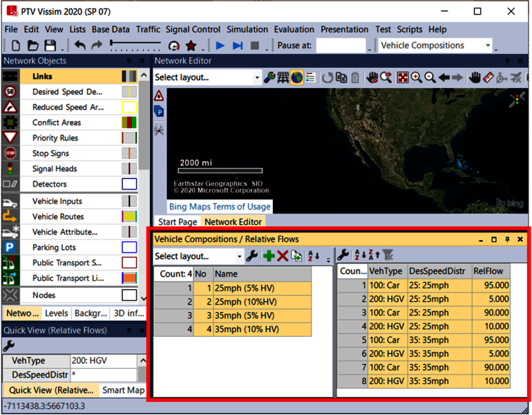Click the red X delete composition icon
Screen dimensions: 532x415
283,256
